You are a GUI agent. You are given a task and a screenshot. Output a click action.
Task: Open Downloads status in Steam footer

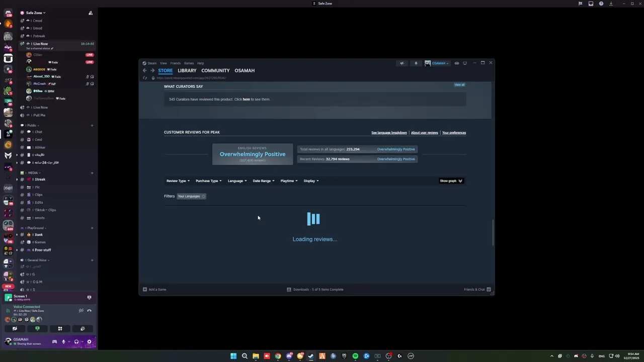point(315,290)
